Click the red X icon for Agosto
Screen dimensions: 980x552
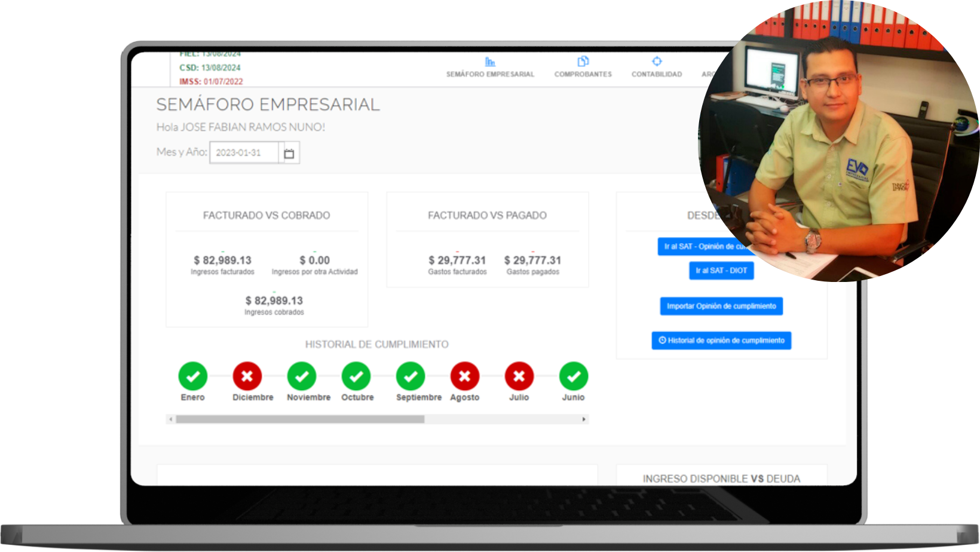[x=465, y=376]
